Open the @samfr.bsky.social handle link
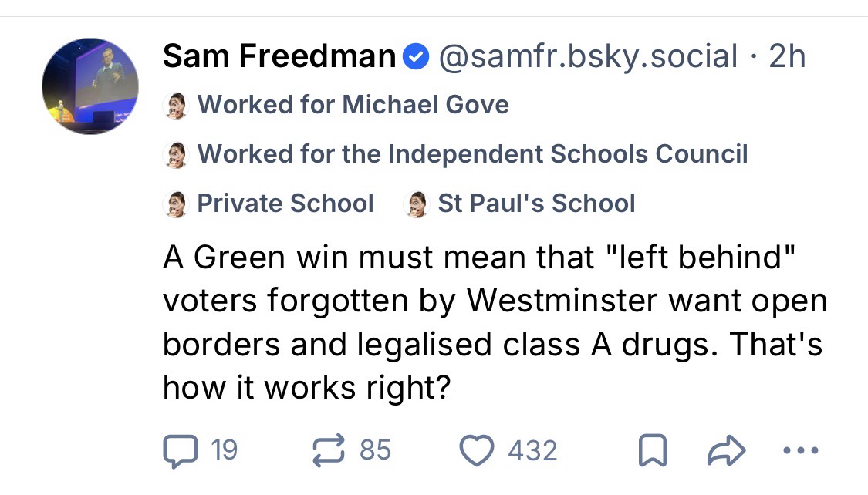 coord(588,56)
